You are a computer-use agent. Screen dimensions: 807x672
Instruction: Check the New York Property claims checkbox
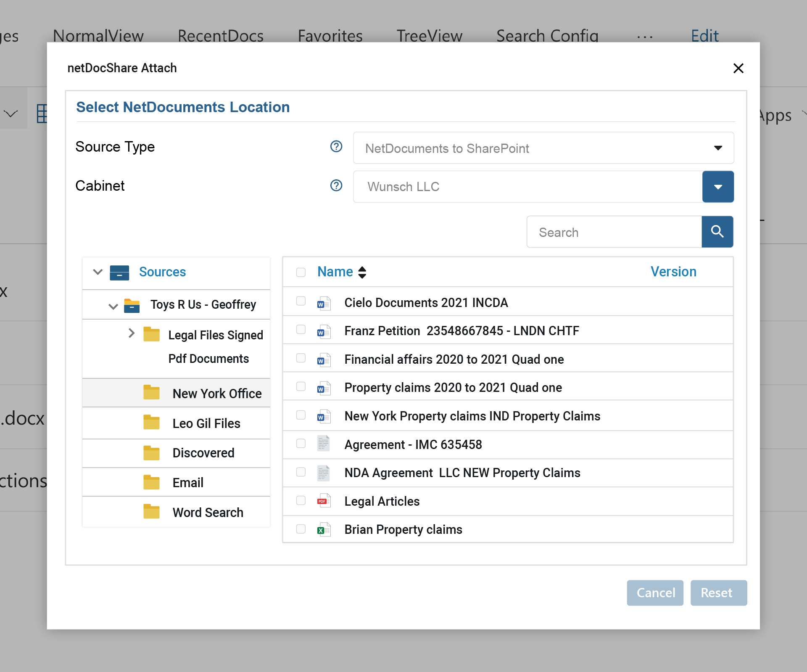[301, 415]
